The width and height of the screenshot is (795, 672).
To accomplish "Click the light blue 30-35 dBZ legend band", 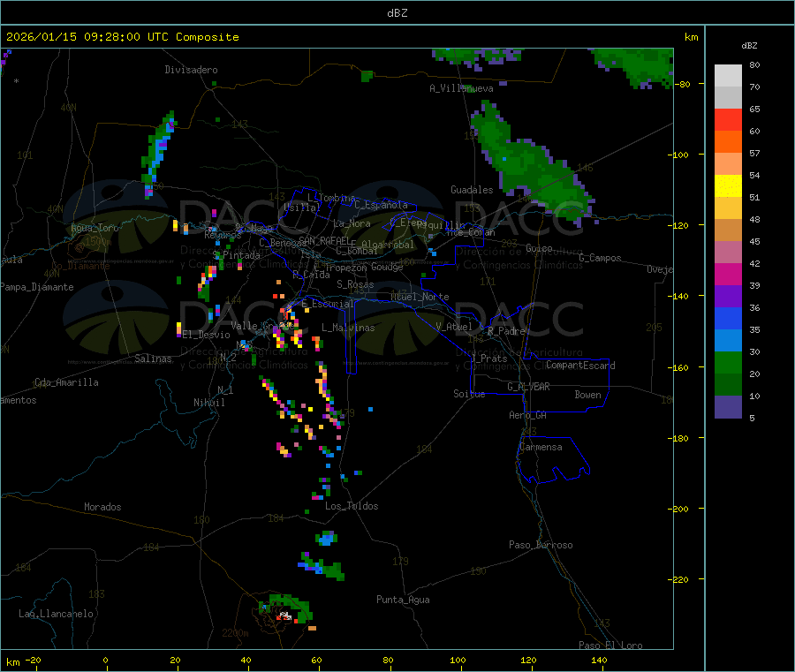I will point(728,341).
